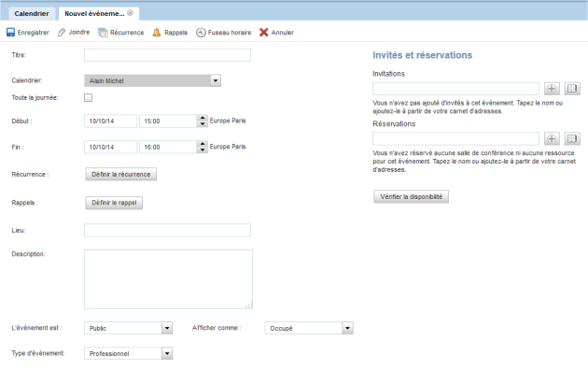The height and width of the screenshot is (369, 588).
Task: Open the Fuseau horaire clock option
Action: 223,33
